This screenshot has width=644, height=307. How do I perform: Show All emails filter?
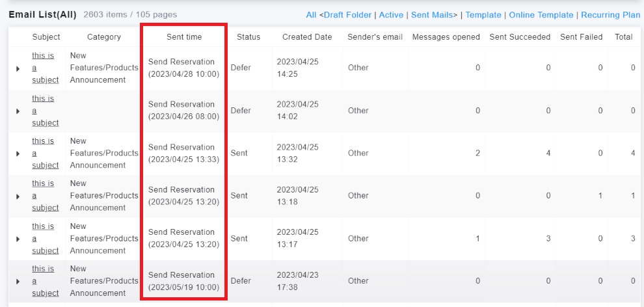(311, 15)
